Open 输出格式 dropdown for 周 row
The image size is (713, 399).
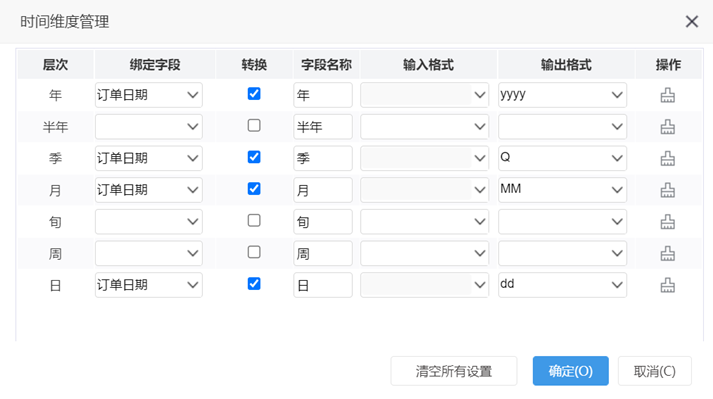[562, 253]
